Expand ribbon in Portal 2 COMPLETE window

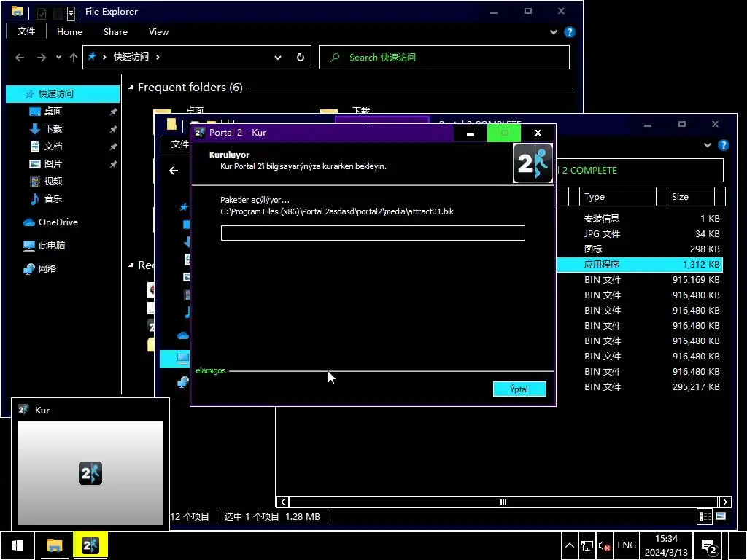click(x=708, y=145)
